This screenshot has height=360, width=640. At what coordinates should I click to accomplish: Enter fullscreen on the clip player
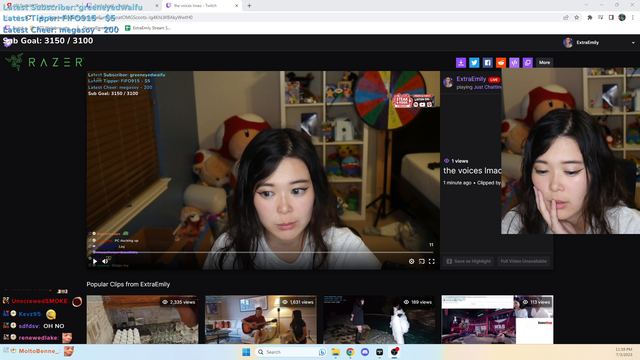431,261
